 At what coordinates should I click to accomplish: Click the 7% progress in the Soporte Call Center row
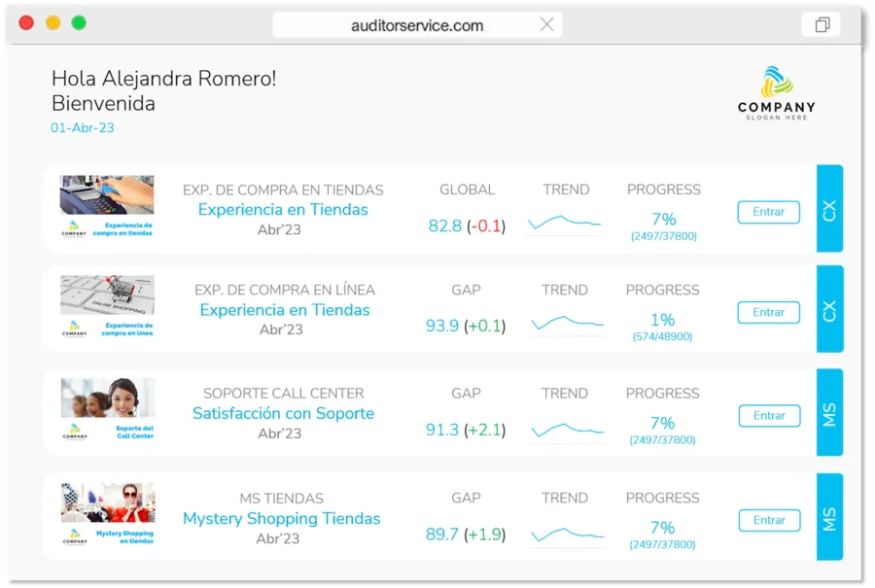click(x=662, y=430)
